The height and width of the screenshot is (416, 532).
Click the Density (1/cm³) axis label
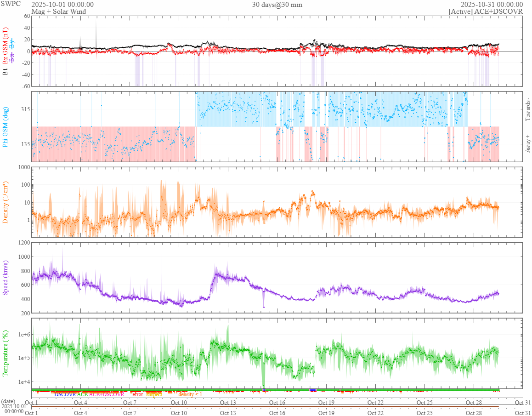tap(6, 202)
